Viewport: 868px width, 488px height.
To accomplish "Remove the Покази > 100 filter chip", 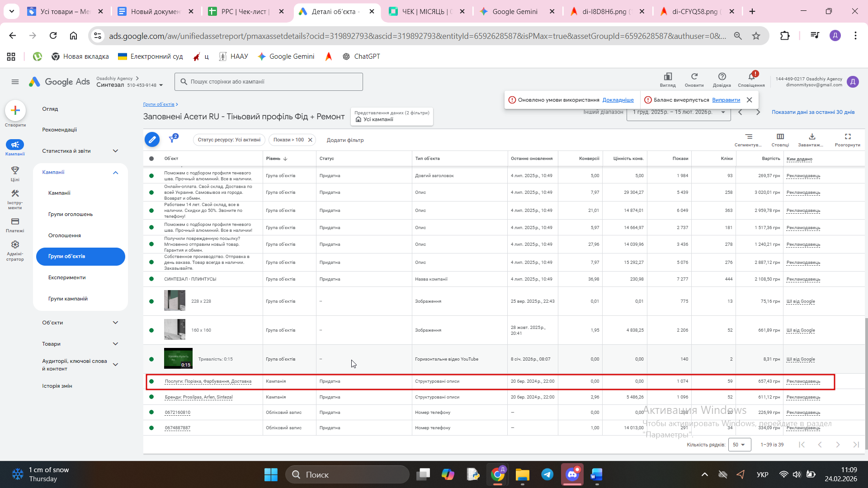I will [310, 140].
